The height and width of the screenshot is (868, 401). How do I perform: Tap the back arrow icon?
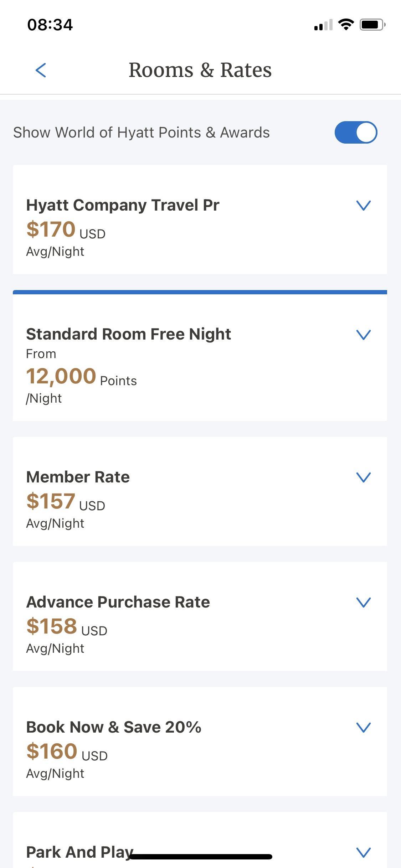coord(41,70)
